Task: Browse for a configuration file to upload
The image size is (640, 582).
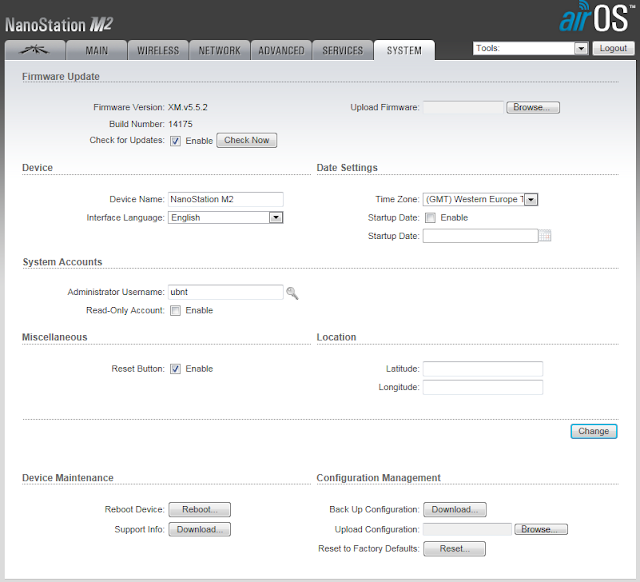Action: point(541,529)
